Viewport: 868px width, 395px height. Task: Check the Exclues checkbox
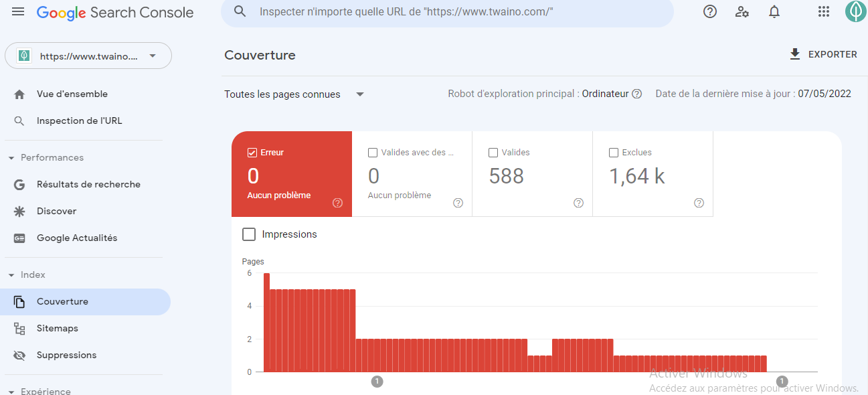(x=614, y=153)
